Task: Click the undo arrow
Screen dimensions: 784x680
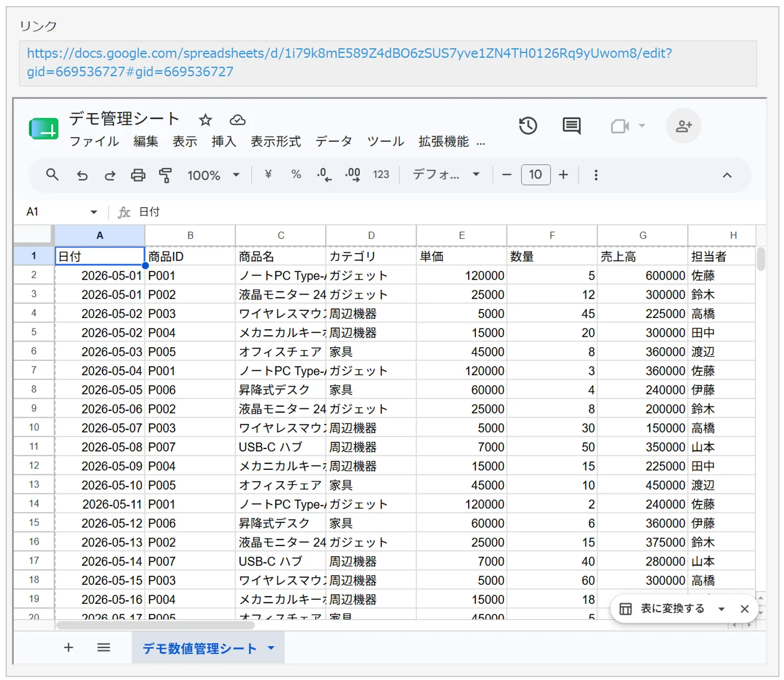Action: (x=82, y=175)
